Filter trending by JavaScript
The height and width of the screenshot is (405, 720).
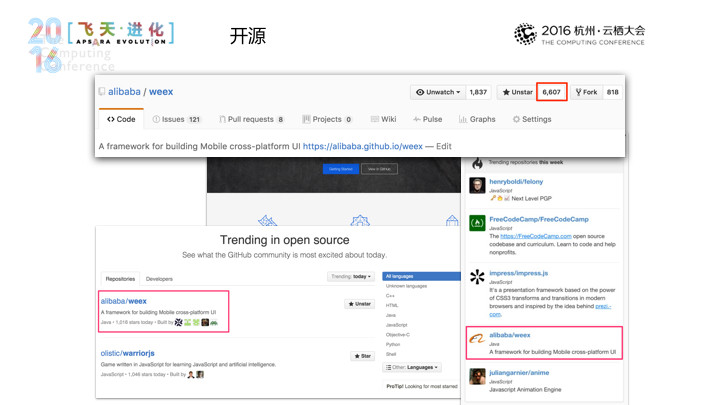click(397, 325)
